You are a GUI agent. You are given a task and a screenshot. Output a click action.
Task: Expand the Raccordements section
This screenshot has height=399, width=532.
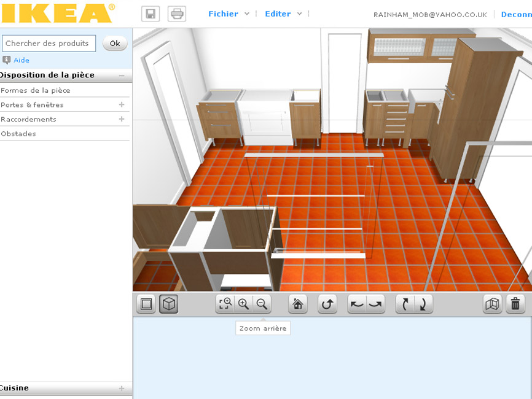point(122,119)
